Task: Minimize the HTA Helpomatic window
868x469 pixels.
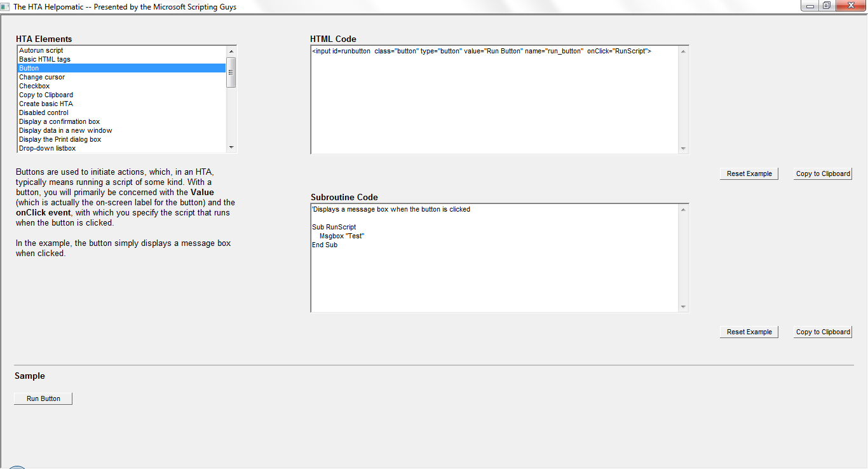Action: point(810,6)
